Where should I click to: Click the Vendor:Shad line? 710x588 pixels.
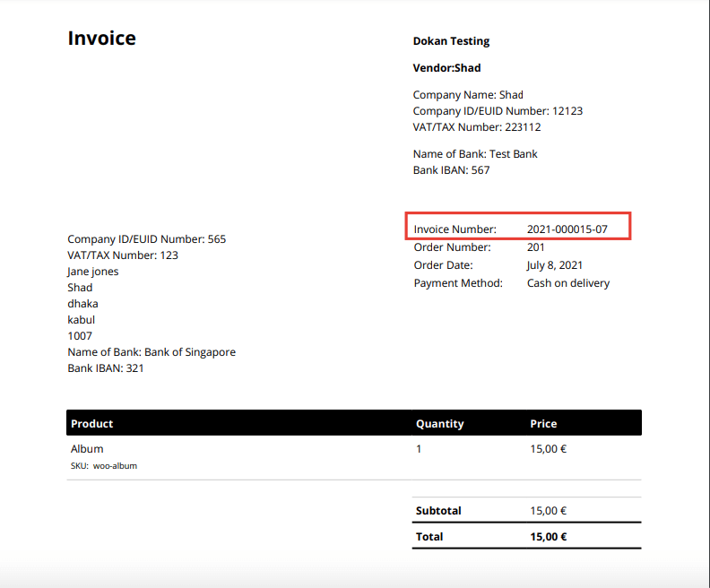[446, 68]
